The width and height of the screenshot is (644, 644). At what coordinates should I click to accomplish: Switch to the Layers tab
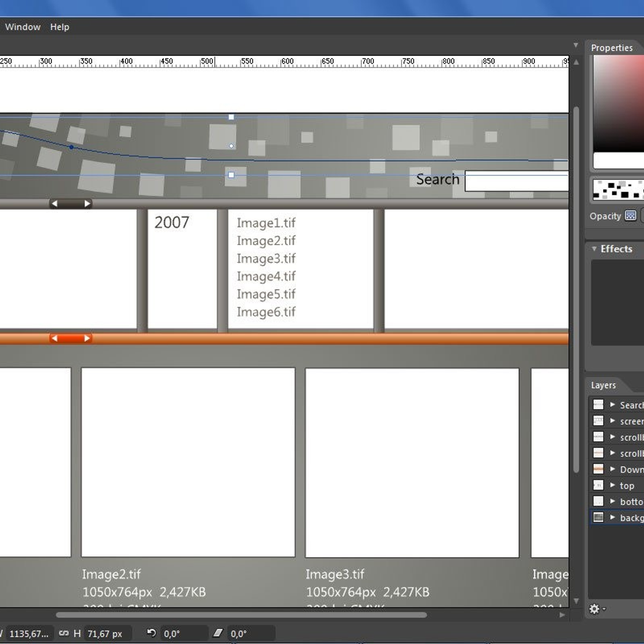[603, 385]
